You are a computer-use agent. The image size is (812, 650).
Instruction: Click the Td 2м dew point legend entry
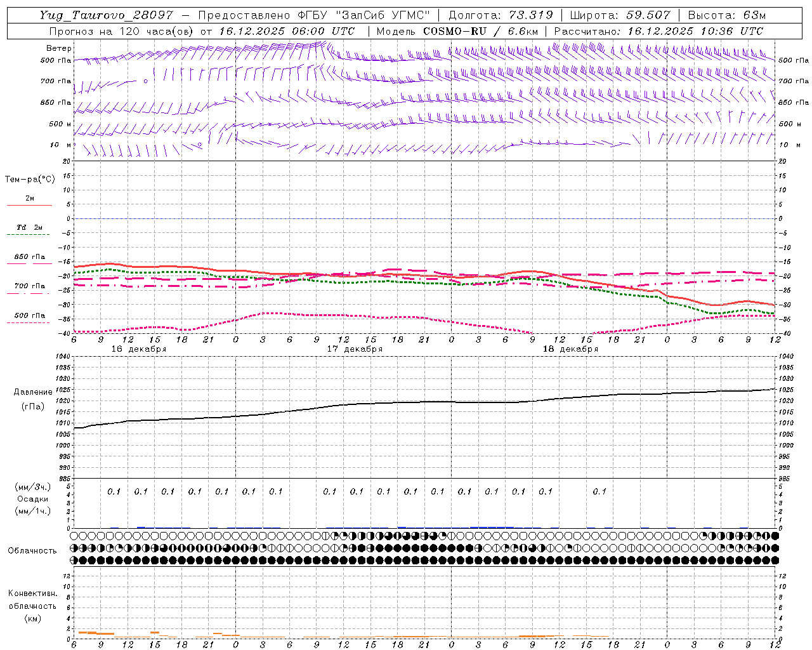30,227
